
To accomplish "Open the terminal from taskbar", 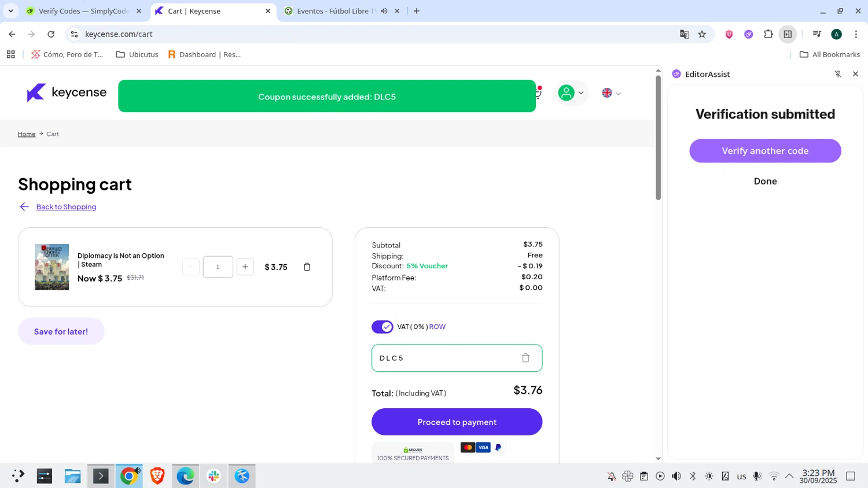I will point(101,476).
